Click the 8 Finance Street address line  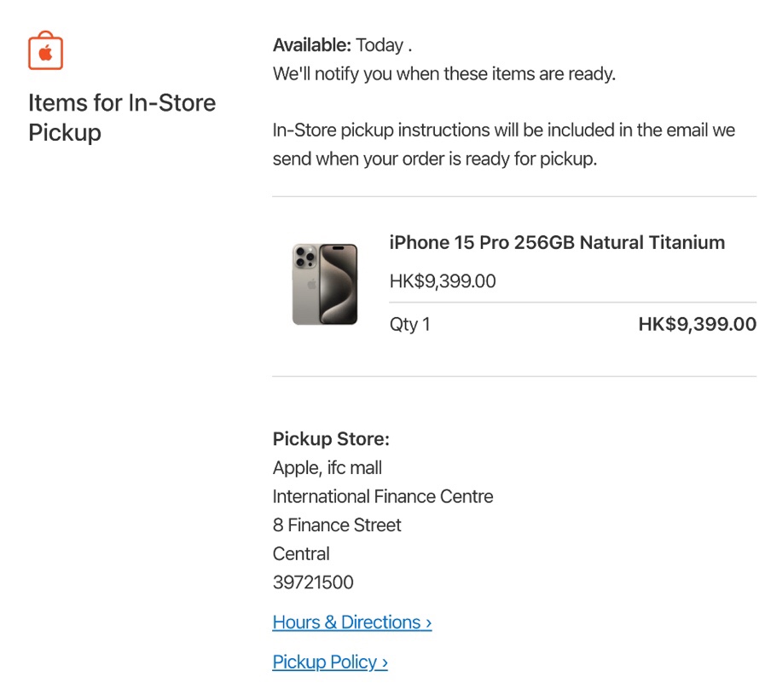pos(337,525)
